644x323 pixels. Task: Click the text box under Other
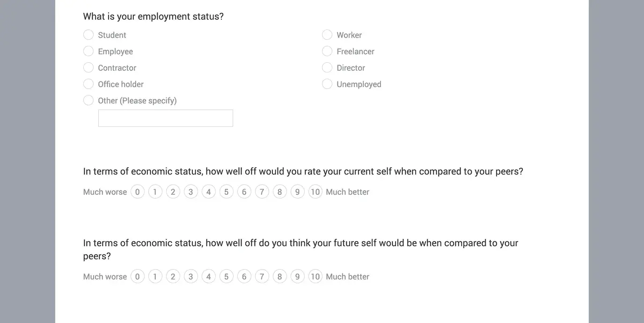click(165, 118)
